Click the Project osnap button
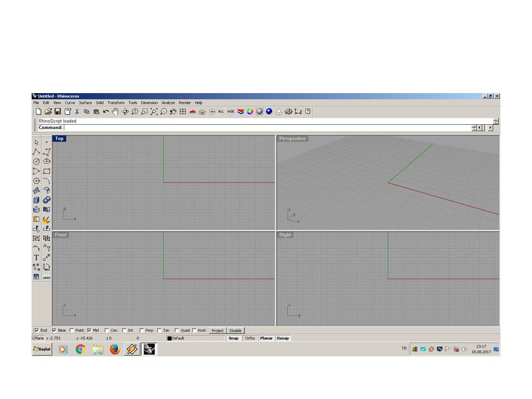Screen dimensions: 532x399 point(217,330)
